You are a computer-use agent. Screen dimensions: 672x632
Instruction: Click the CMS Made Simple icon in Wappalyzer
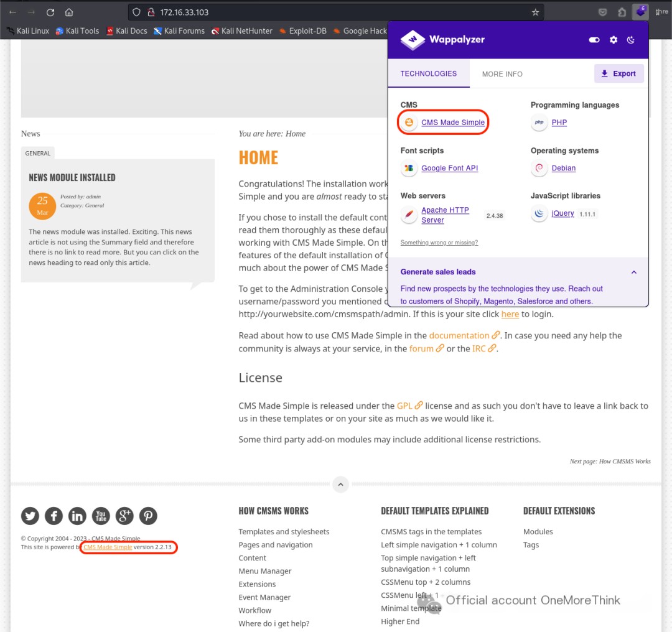pyautogui.click(x=409, y=122)
